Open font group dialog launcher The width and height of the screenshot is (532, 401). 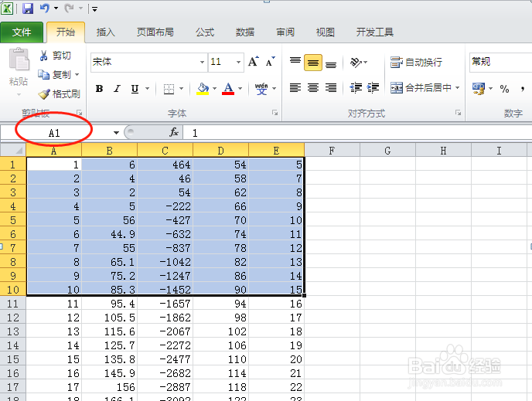[x=275, y=113]
